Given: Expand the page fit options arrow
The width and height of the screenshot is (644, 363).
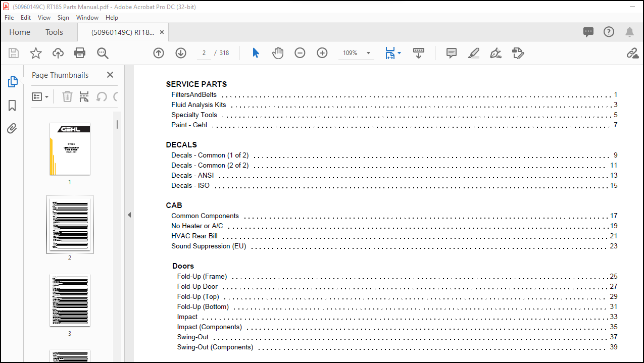Looking at the screenshot, I should (400, 53).
